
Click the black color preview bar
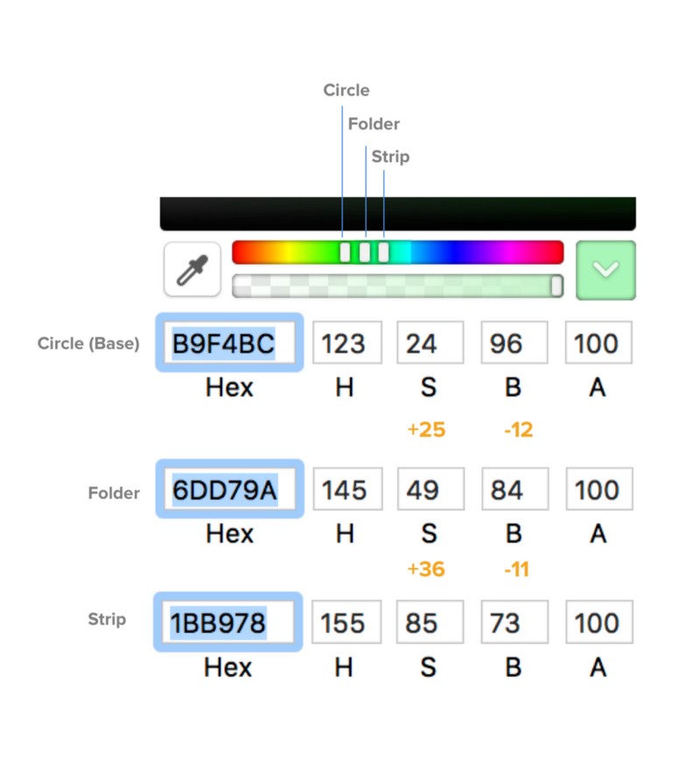click(397, 214)
